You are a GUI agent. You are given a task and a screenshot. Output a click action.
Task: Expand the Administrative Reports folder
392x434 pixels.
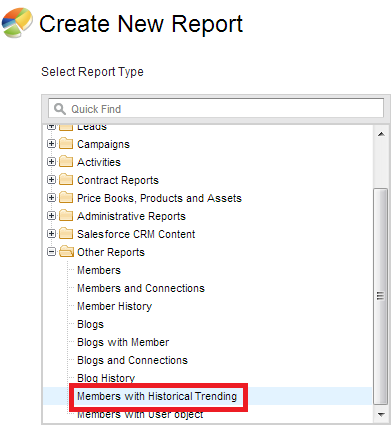tap(51, 216)
